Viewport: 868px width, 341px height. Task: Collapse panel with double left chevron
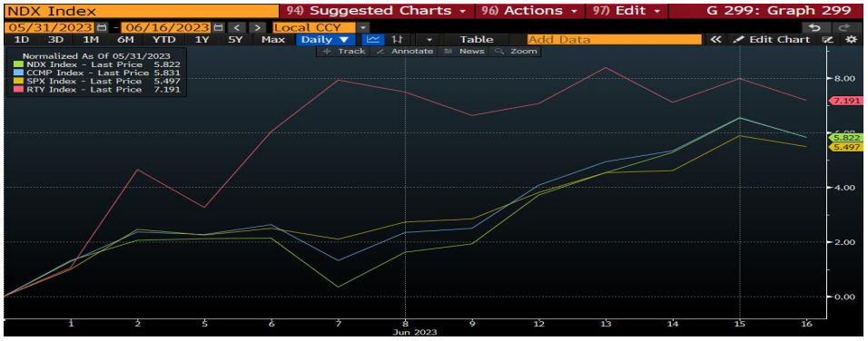pos(715,40)
